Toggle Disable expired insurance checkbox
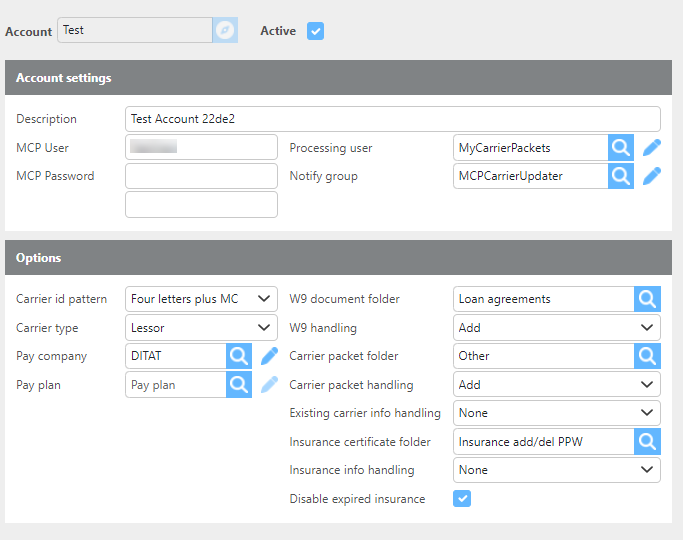Image resolution: width=683 pixels, height=540 pixels. 462,498
